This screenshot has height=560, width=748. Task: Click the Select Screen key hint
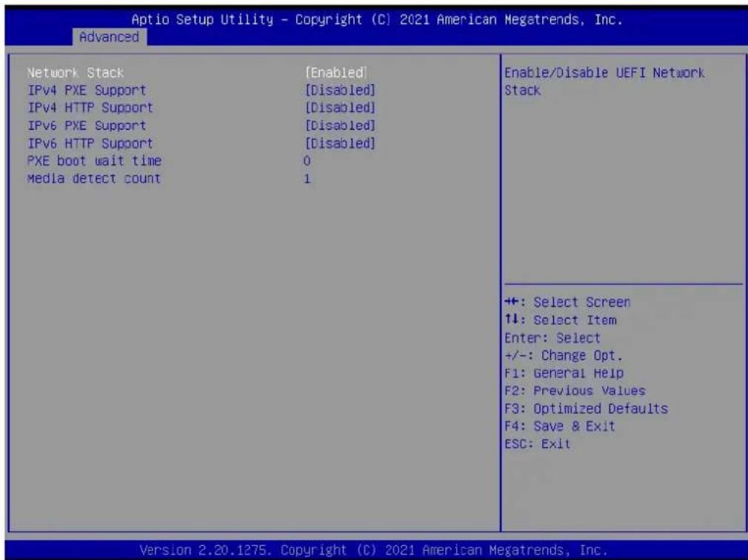(x=567, y=302)
